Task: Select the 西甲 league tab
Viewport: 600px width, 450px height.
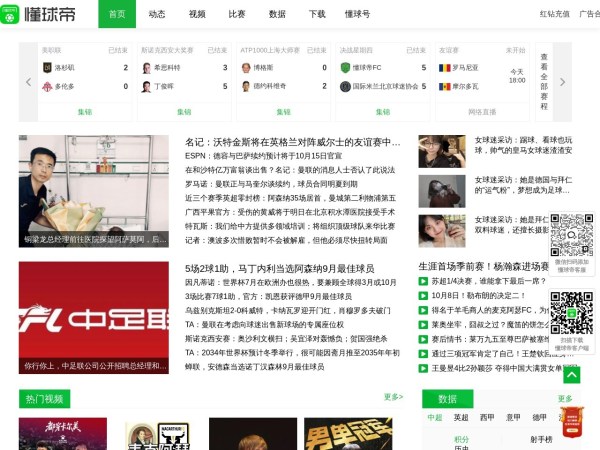Action: (487, 417)
